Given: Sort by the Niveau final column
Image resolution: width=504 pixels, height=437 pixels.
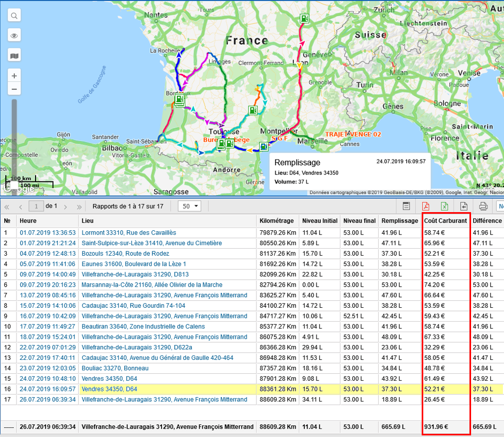Looking at the screenshot, I should tap(360, 221).
